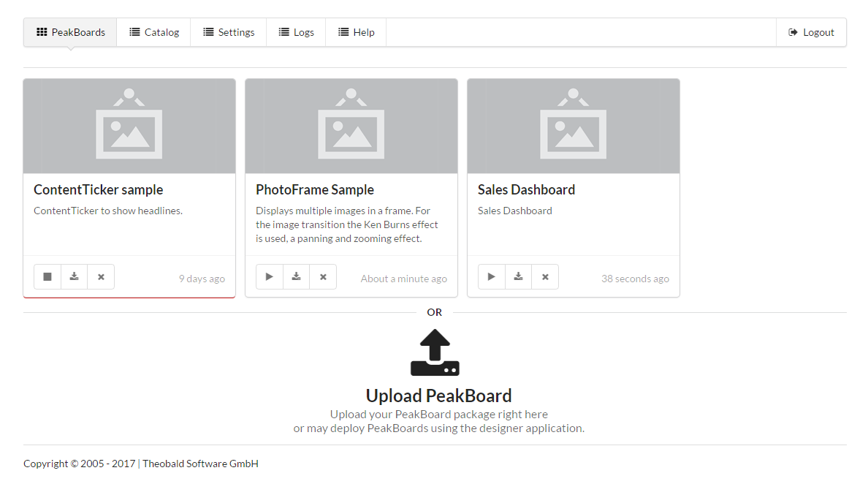868x484 pixels.
Task: Play the Sales Dashboard board
Action: (492, 277)
